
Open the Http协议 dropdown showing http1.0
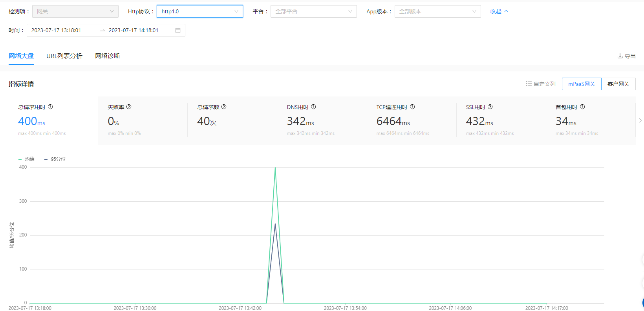(199, 11)
